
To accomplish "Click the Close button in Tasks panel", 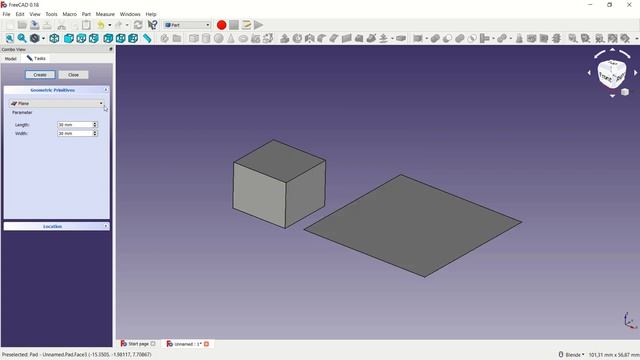I will (73, 75).
